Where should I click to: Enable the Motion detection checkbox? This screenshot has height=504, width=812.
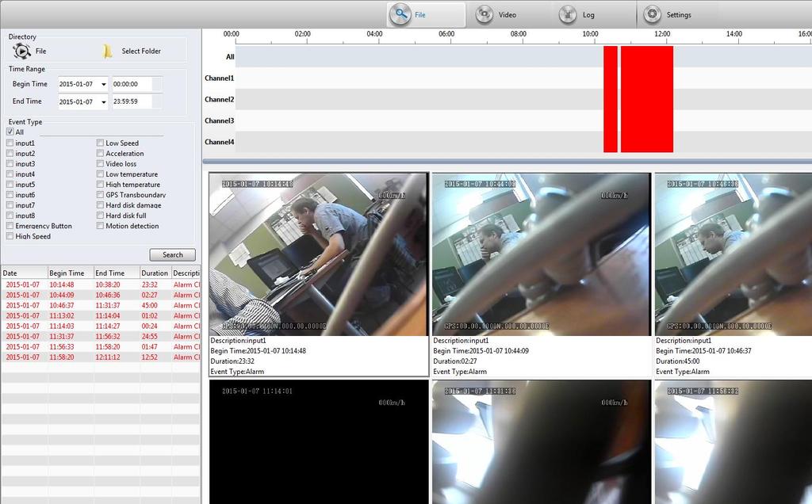point(100,226)
